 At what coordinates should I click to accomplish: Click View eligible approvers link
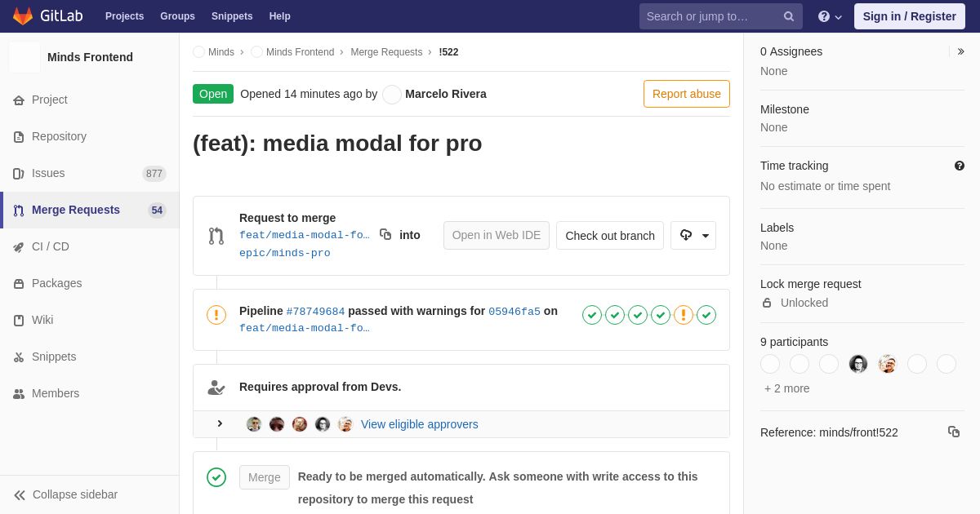(420, 424)
